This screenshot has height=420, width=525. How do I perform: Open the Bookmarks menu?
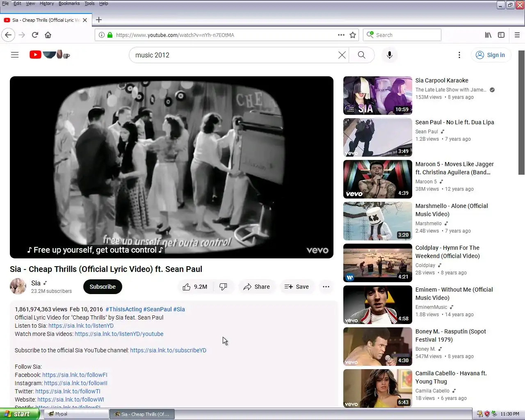[x=69, y=3]
